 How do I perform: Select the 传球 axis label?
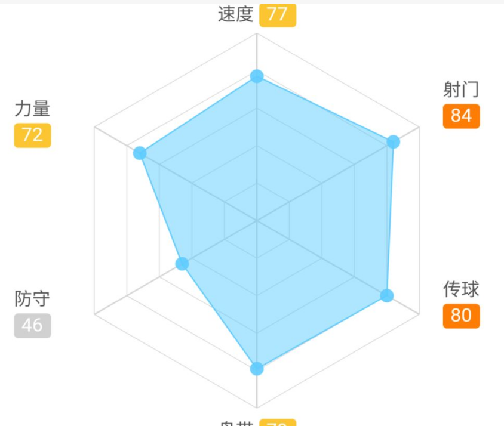[461, 289]
